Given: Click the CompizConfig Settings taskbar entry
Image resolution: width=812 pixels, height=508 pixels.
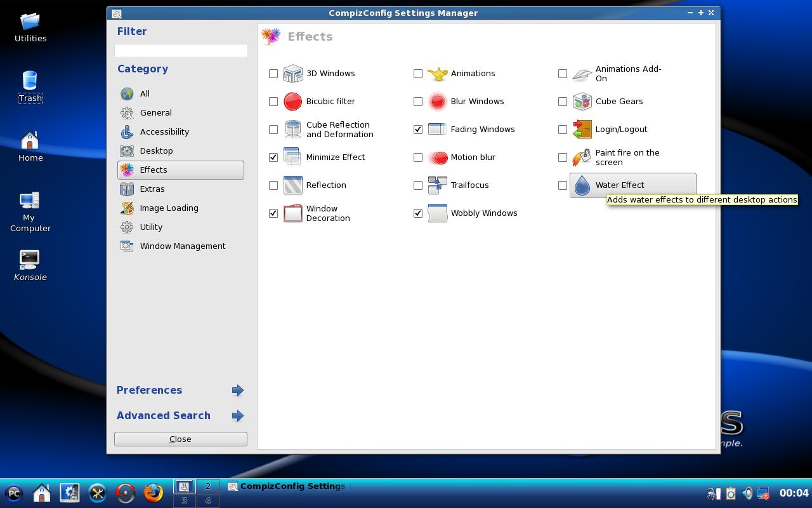Looking at the screenshot, I should click(x=288, y=486).
